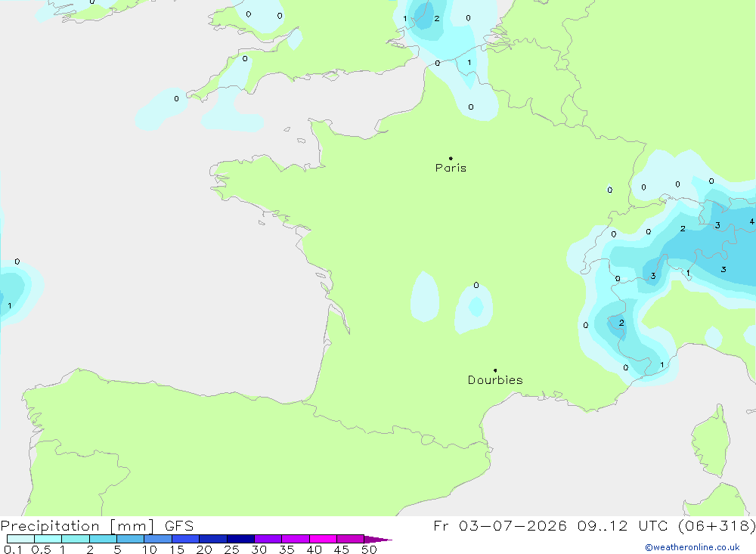
Task: Click the Dourbies location label
Action: point(495,380)
